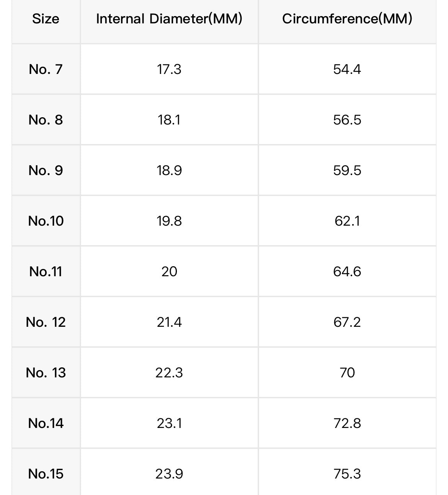
Task: Select the No. 12 size cell
Action: click(46, 322)
